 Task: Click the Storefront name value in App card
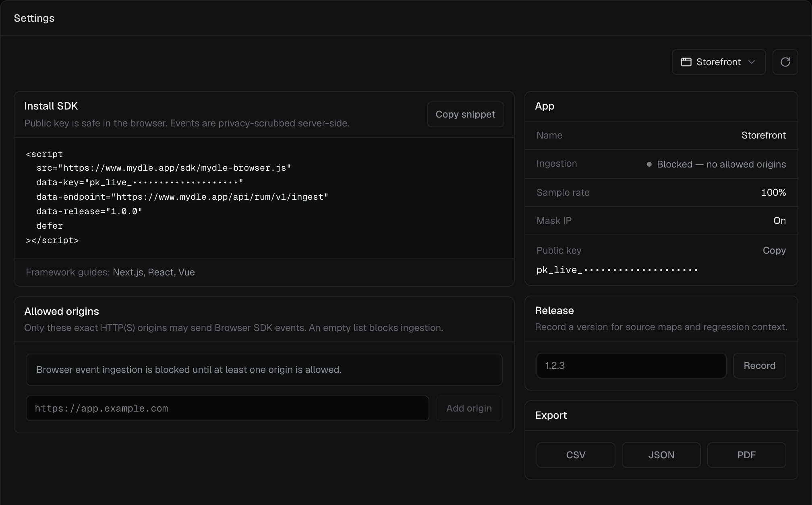click(x=764, y=135)
